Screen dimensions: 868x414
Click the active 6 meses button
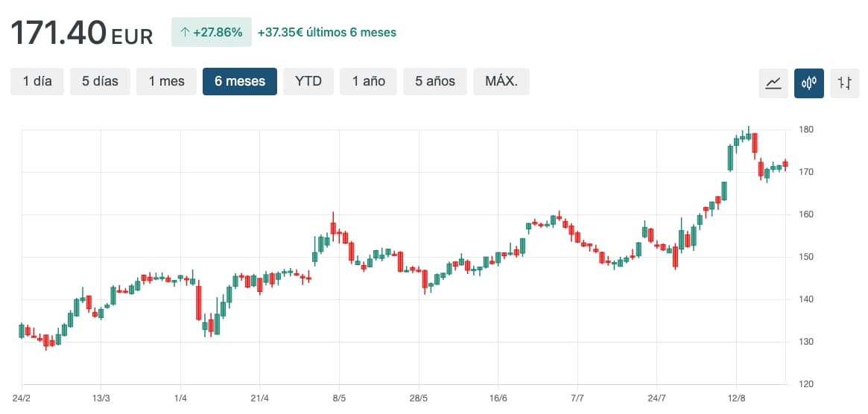pos(240,81)
